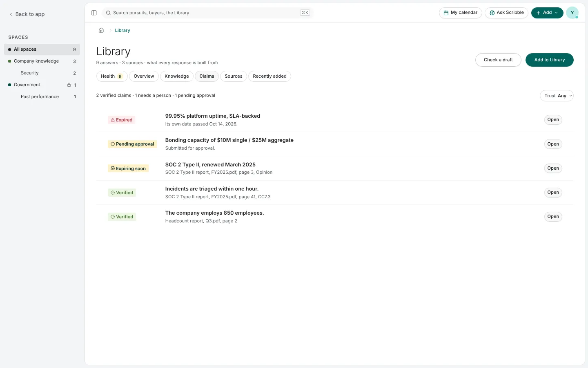The image size is (588, 368).
Task: Select Company knowledge space
Action: tap(42, 61)
